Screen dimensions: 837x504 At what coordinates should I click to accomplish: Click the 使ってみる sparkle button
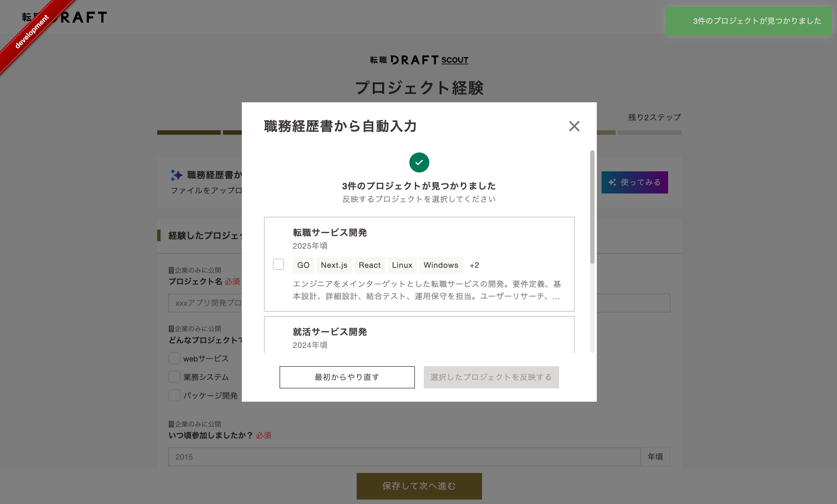[x=634, y=182]
